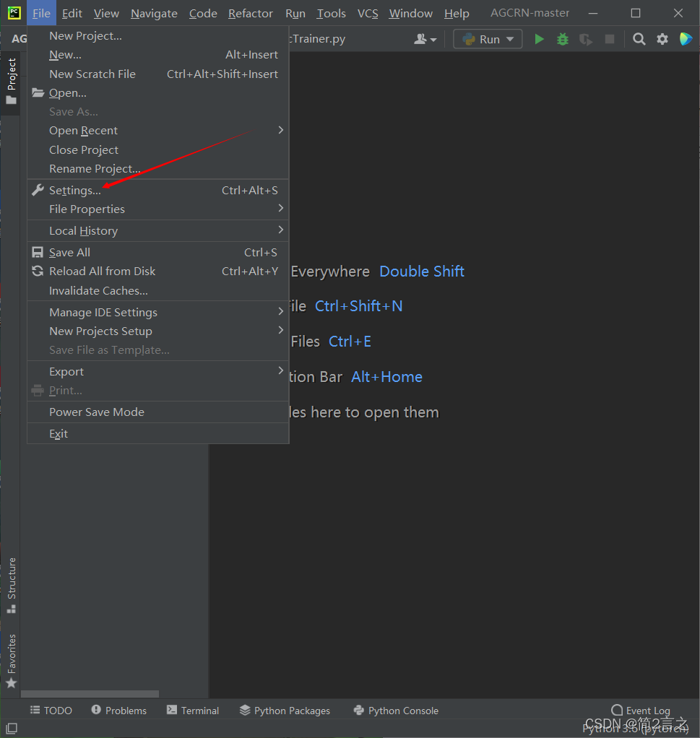The width and height of the screenshot is (700, 738).
Task: Click the tool windows quick access icon
Action: [x=12, y=729]
